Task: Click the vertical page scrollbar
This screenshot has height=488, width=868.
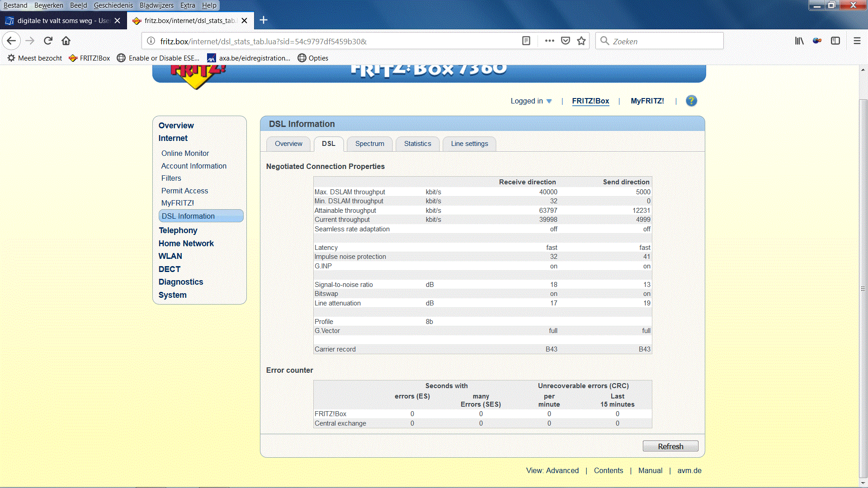Action: pyautogui.click(x=863, y=288)
